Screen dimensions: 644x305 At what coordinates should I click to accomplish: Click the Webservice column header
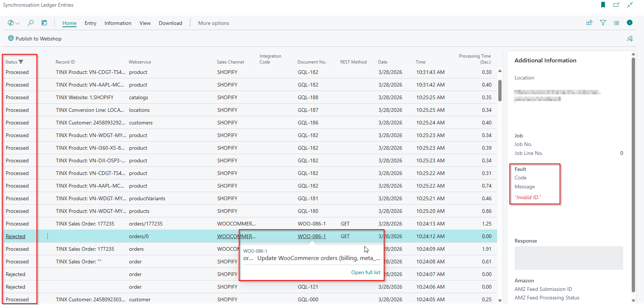pyautogui.click(x=140, y=62)
